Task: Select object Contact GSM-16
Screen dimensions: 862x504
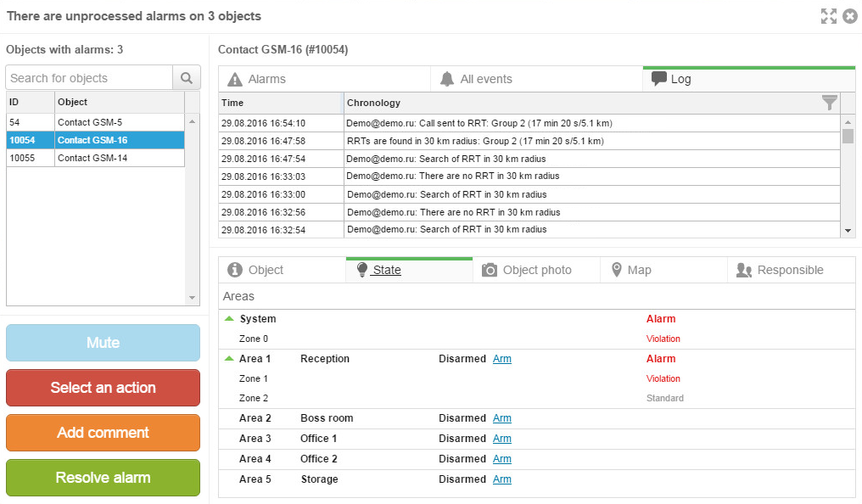Action: tap(96, 140)
